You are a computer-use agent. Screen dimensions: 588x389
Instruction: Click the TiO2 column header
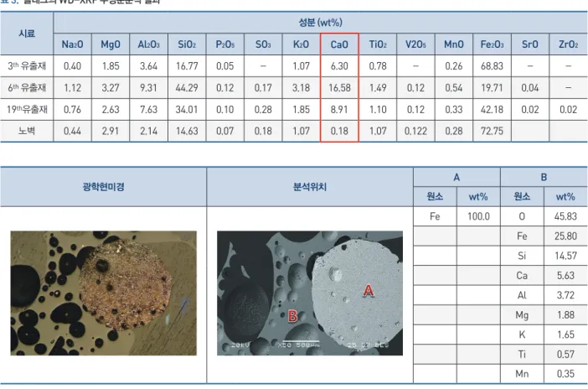click(378, 44)
